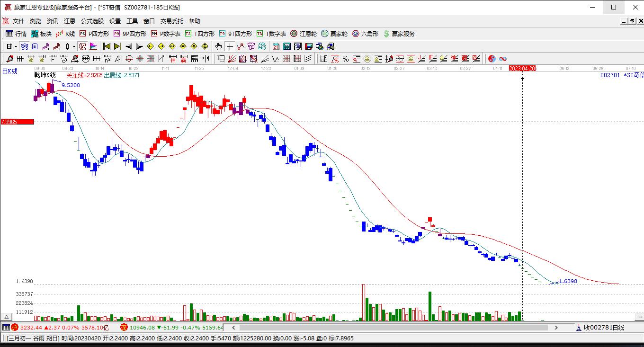The image size is (644, 347).
Task: Click the horizontal scrollbar left arrow
Action: click(233, 327)
